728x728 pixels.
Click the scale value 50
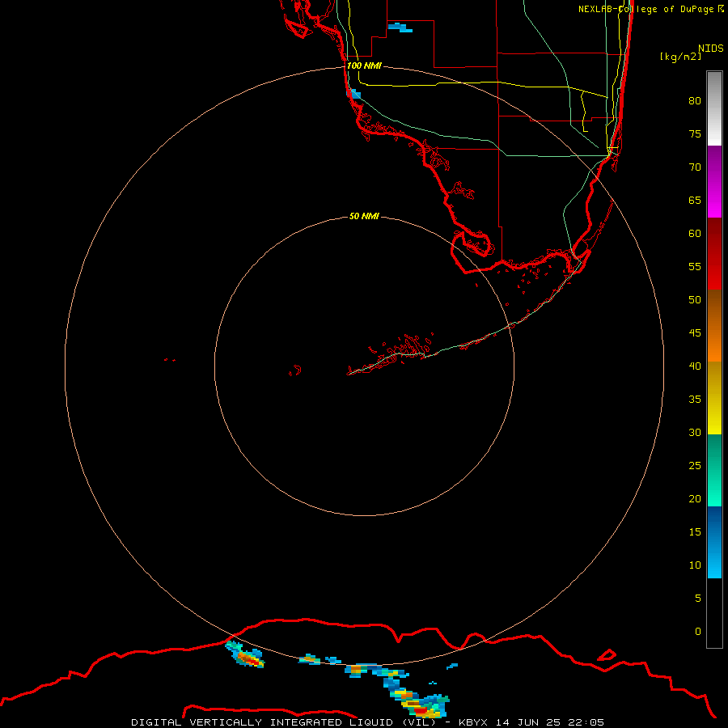pyautogui.click(x=695, y=300)
